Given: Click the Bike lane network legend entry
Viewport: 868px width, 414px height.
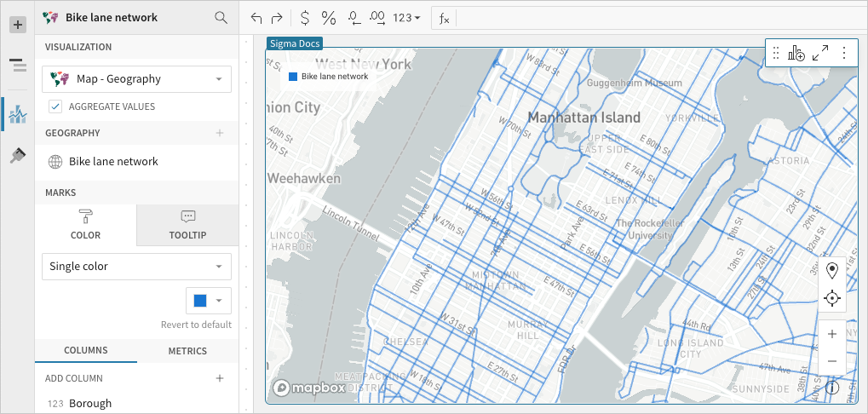Looking at the screenshot, I should tap(328, 77).
